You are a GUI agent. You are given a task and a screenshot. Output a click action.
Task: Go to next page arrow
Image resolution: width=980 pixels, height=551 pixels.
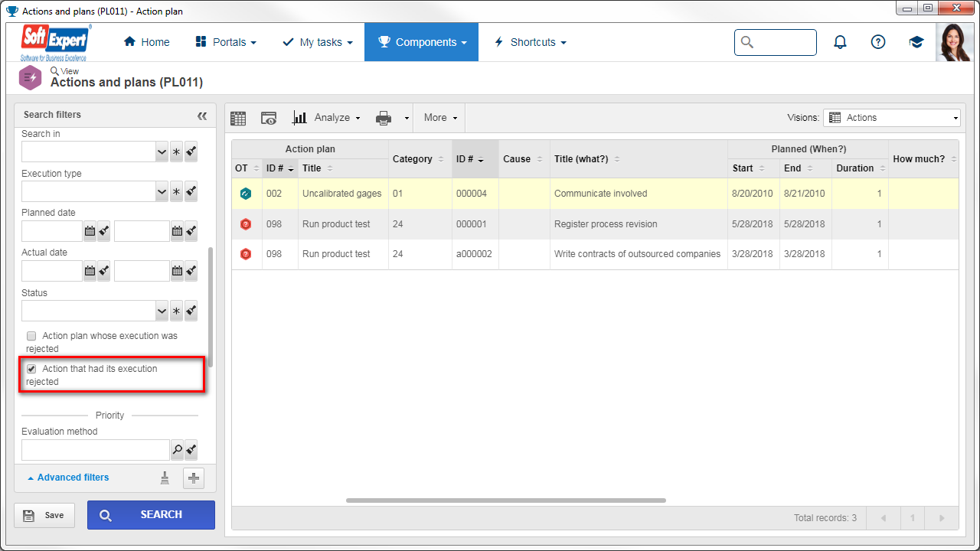click(x=942, y=518)
